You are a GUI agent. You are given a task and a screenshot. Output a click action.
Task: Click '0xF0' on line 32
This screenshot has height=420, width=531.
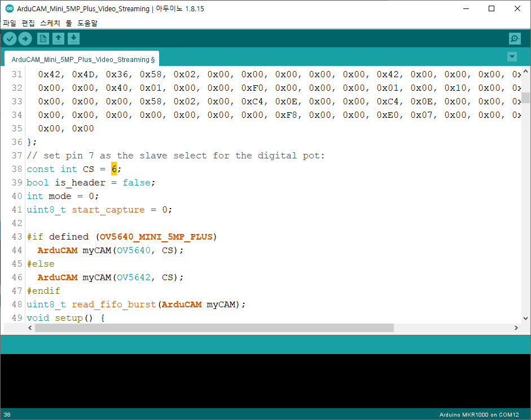click(x=252, y=87)
